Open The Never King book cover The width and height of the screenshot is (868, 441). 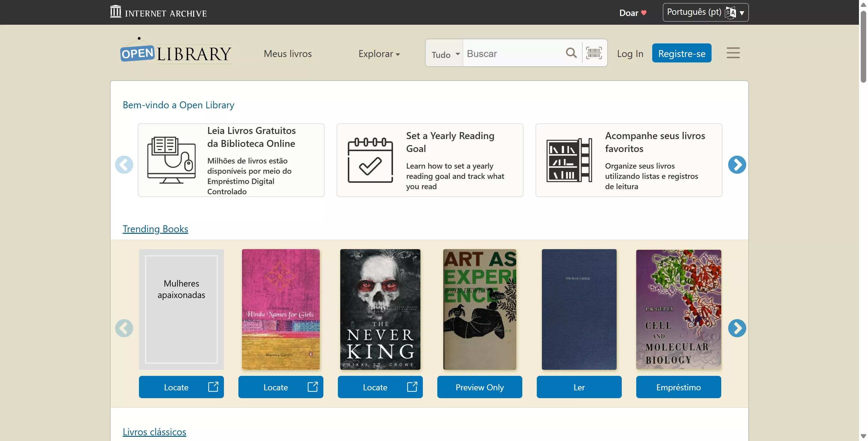(x=380, y=309)
